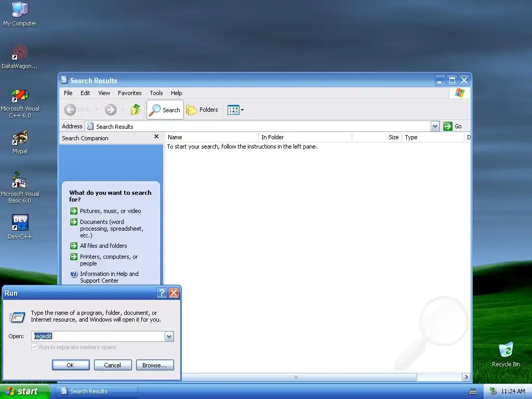
Task: Click the scroll right arrow in Search Results
Action: click(466, 377)
